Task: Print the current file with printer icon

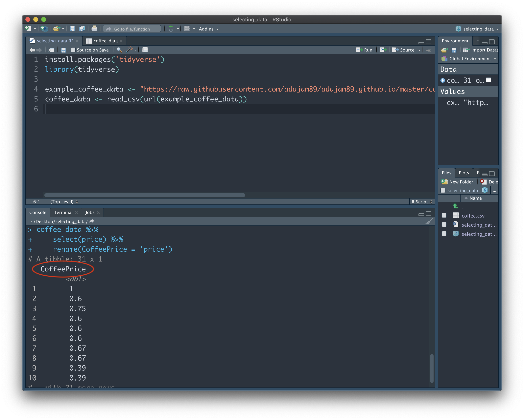Action: pos(94,29)
